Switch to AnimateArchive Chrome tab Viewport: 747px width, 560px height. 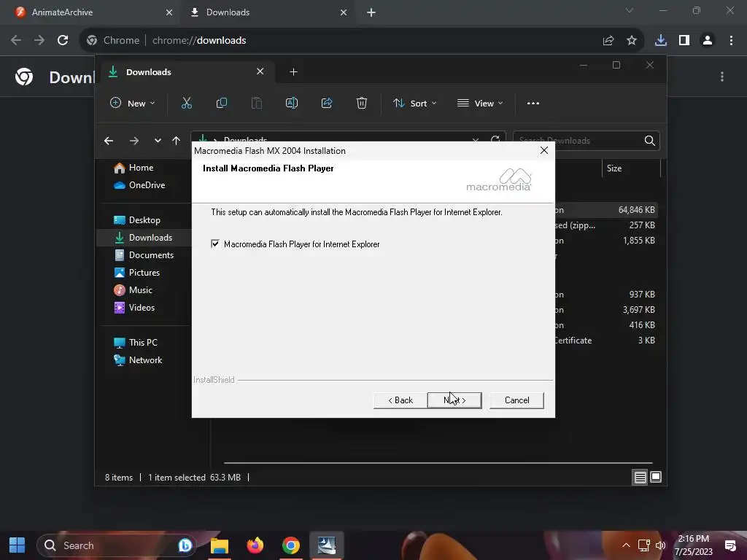click(90, 12)
